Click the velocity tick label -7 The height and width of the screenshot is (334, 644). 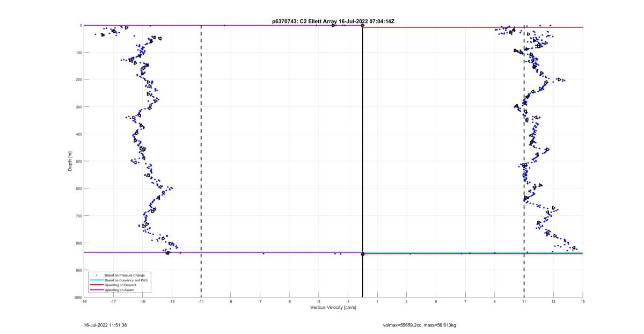point(260,302)
